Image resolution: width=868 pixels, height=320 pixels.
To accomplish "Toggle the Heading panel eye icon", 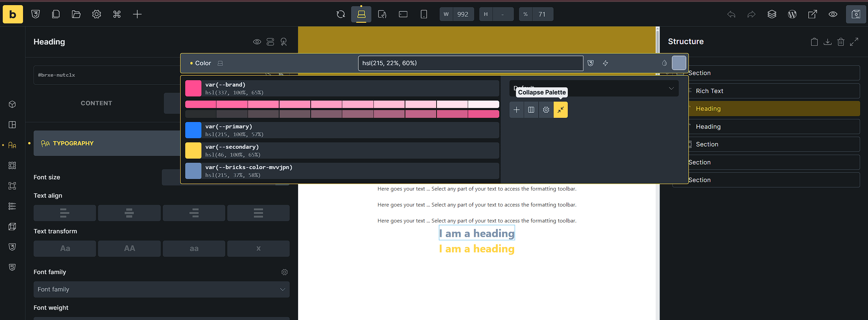I will pos(257,42).
